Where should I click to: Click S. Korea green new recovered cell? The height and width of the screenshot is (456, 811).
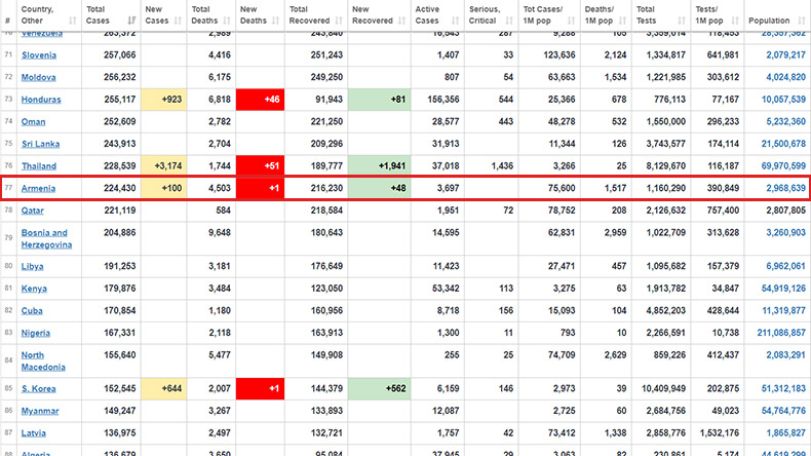379,389
